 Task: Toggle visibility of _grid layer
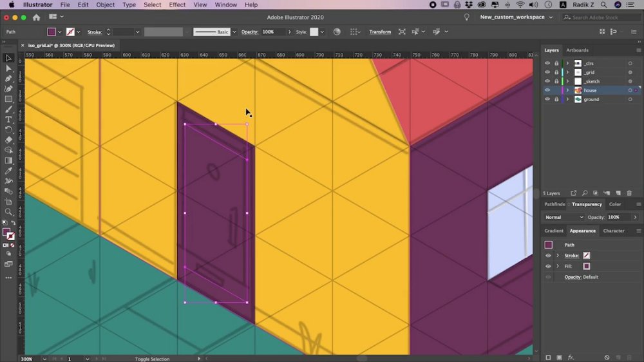[x=547, y=72]
